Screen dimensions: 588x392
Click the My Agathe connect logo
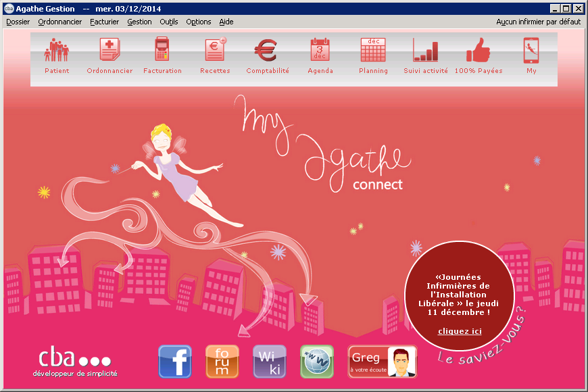pyautogui.click(x=322, y=143)
